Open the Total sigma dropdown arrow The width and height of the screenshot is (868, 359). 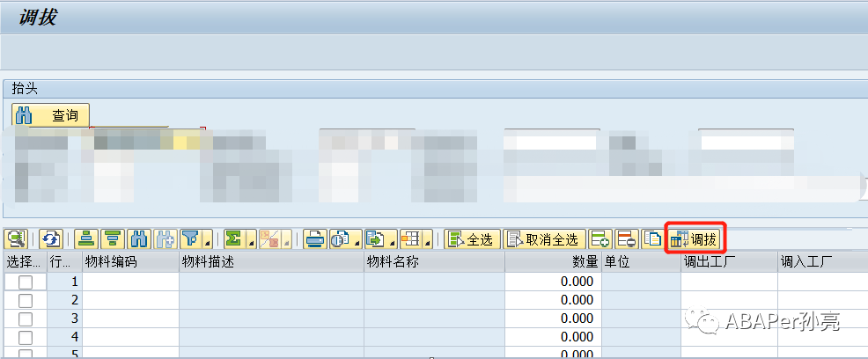pos(251,239)
